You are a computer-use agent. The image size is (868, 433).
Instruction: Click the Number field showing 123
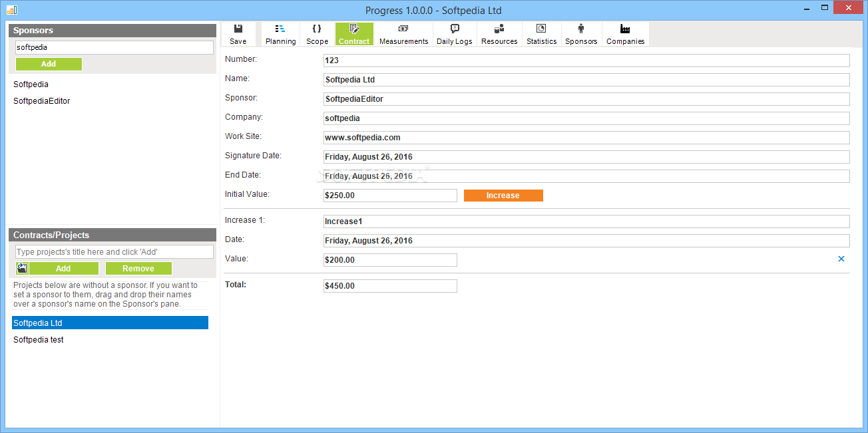point(586,61)
